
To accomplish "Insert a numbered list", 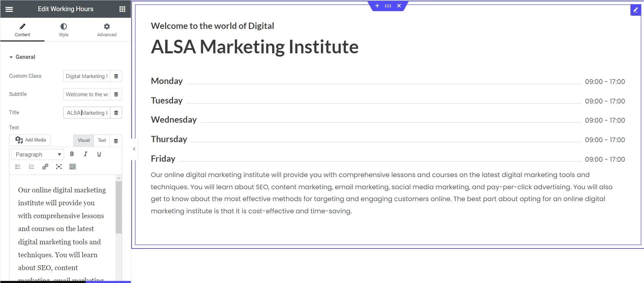I will coord(31,167).
